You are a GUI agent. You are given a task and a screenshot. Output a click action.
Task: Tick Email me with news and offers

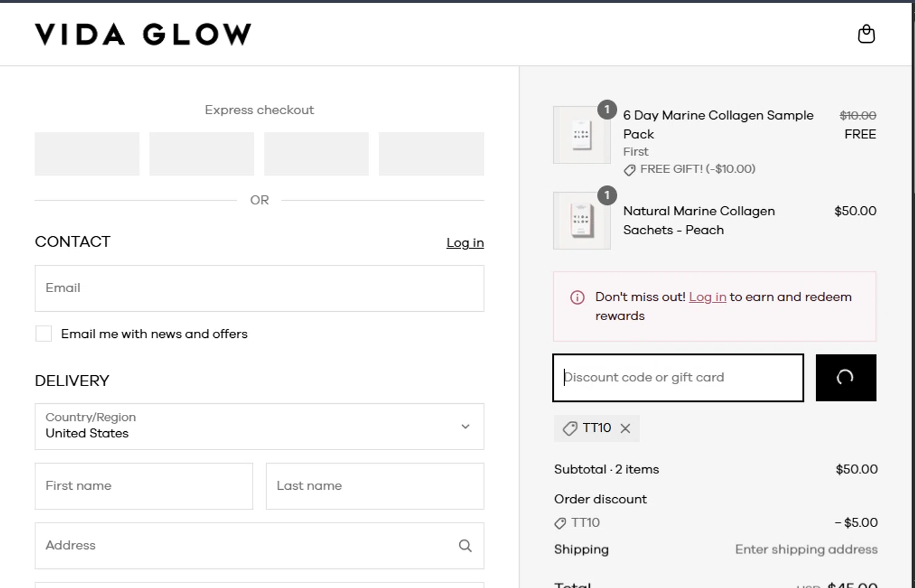43,334
